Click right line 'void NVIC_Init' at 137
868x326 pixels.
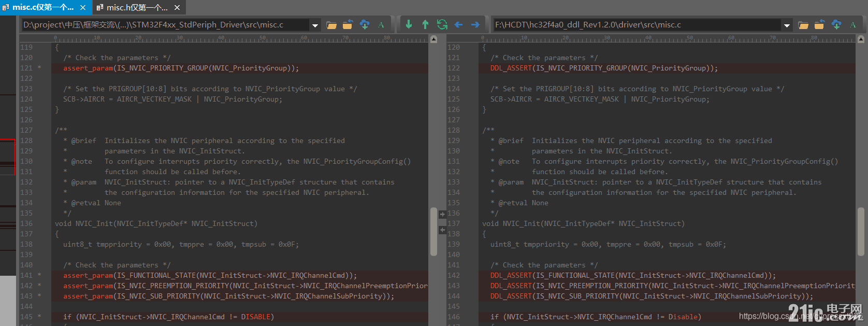(583, 223)
